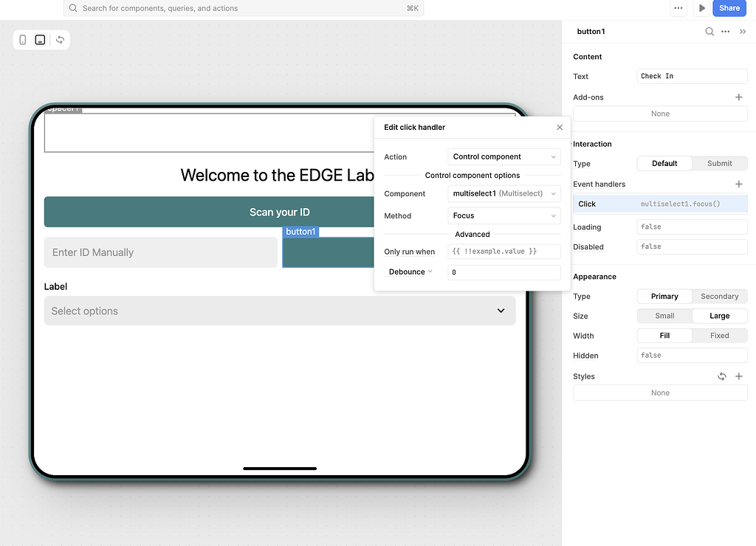This screenshot has height=546, width=756.
Task: Click the mobile phone layout icon
Action: (x=23, y=40)
